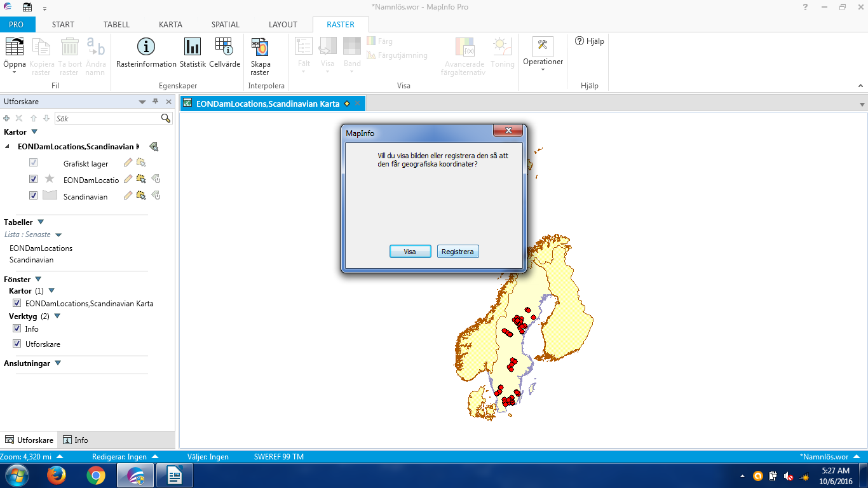The image size is (868, 488).
Task: Click the add plus icon in Utforskare
Action: 6,118
